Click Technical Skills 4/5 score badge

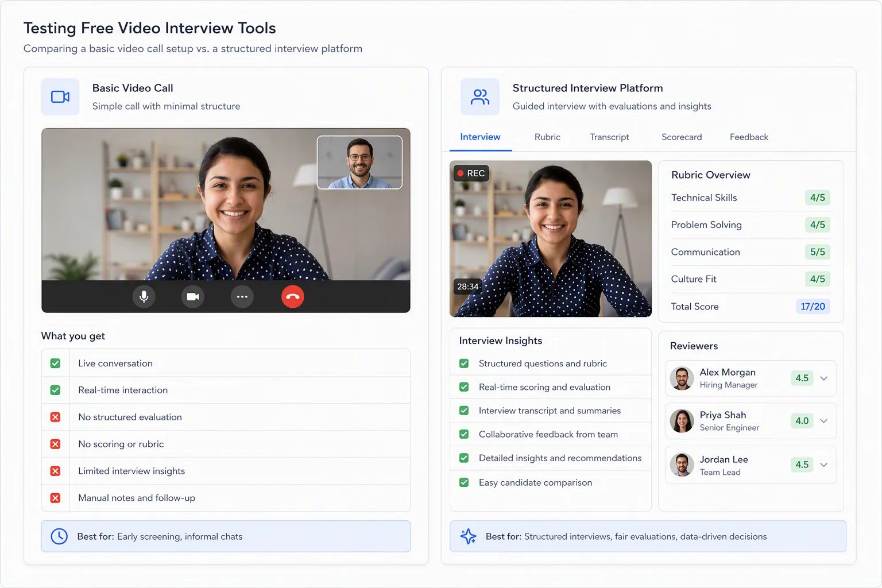[x=818, y=198]
